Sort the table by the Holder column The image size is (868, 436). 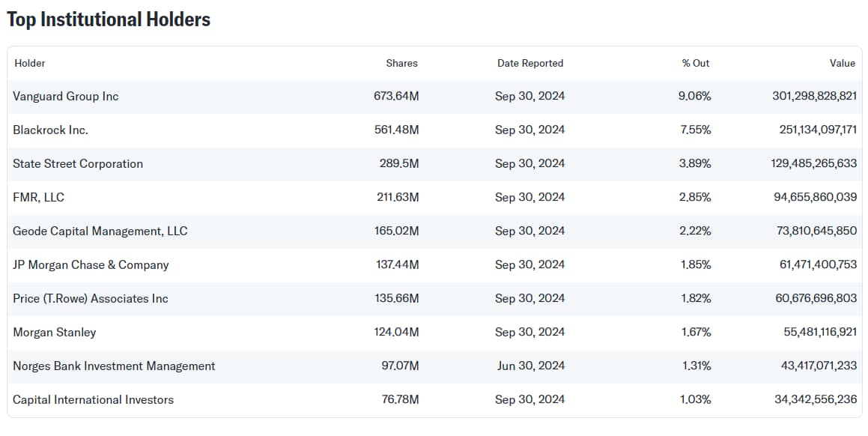(29, 64)
